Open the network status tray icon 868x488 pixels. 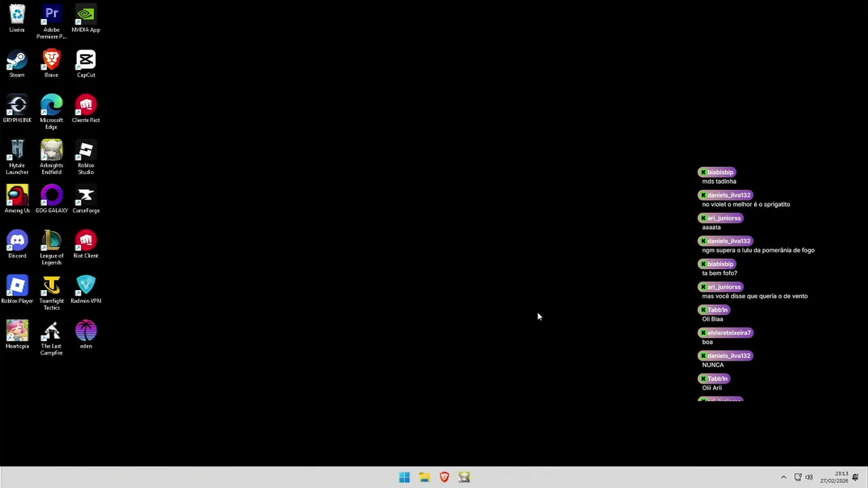point(798,477)
